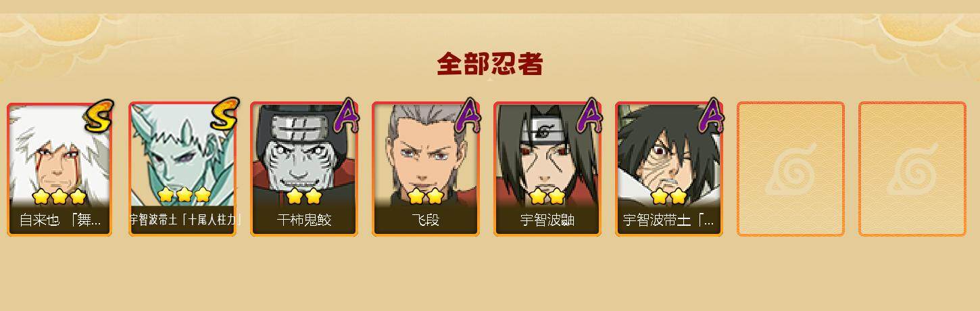Click the A rank badge on last card
Screen dimensions: 980x311
(710, 114)
